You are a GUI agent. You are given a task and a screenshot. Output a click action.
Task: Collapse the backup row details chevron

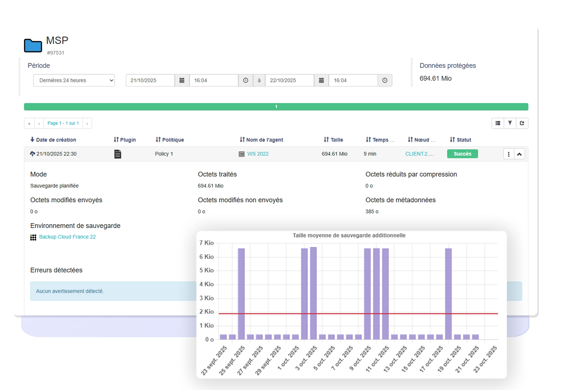click(x=519, y=154)
